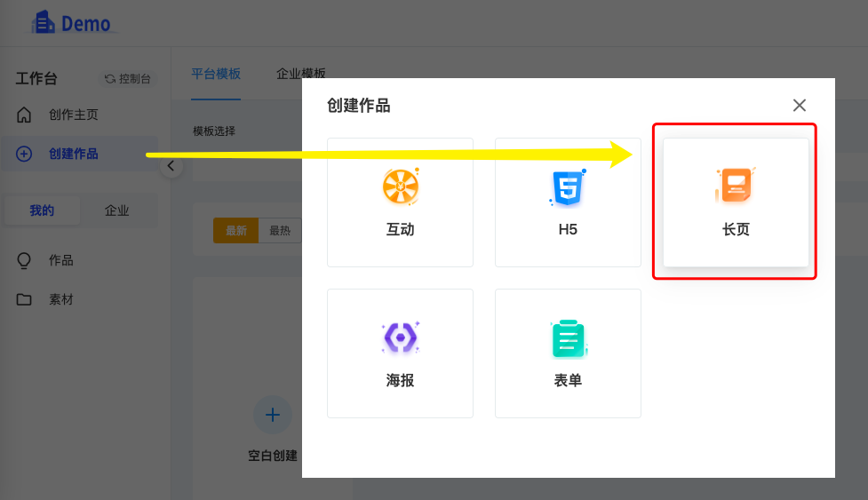Open the 控制台 console switch
This screenshot has height=500, width=868.
point(128,78)
